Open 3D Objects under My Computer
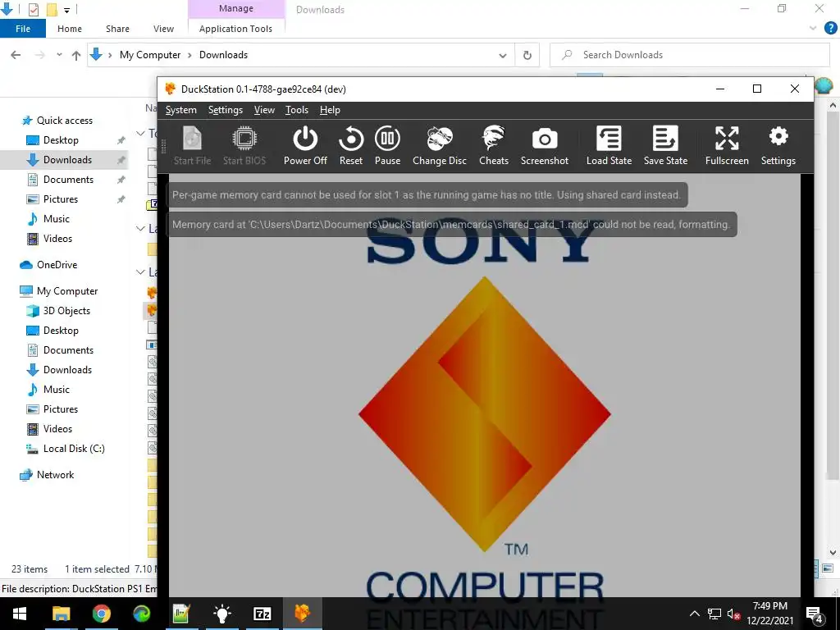The height and width of the screenshot is (630, 840). (x=66, y=311)
